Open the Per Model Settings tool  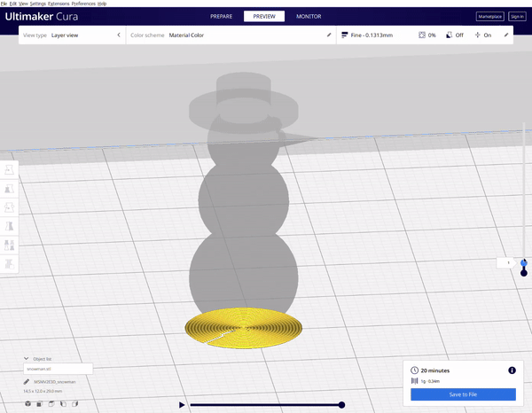coord(10,245)
